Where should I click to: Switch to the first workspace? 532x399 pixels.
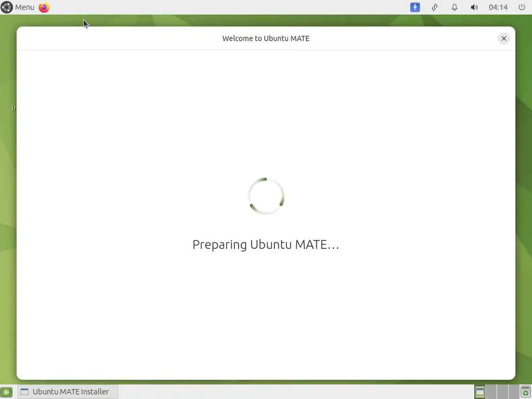tap(480, 392)
